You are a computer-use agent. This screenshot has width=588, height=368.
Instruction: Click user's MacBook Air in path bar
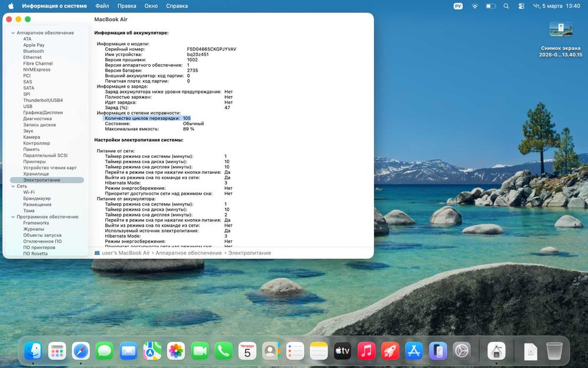click(x=126, y=253)
